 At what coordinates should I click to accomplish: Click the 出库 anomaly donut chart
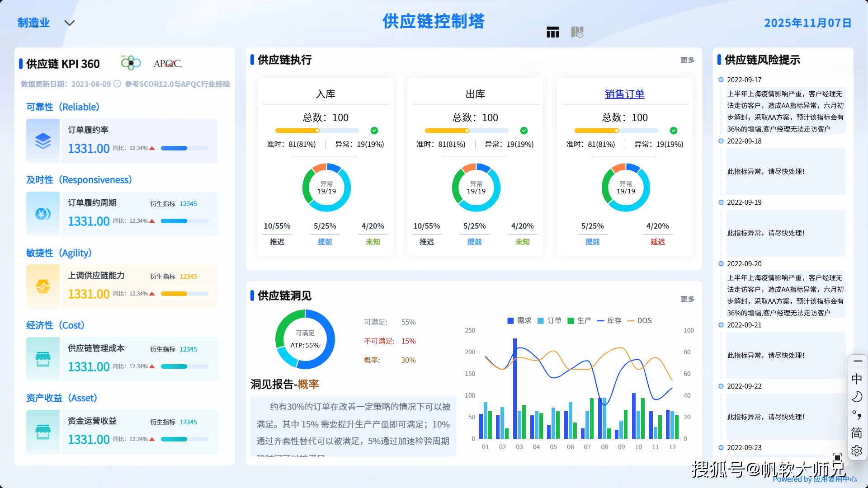(476, 188)
